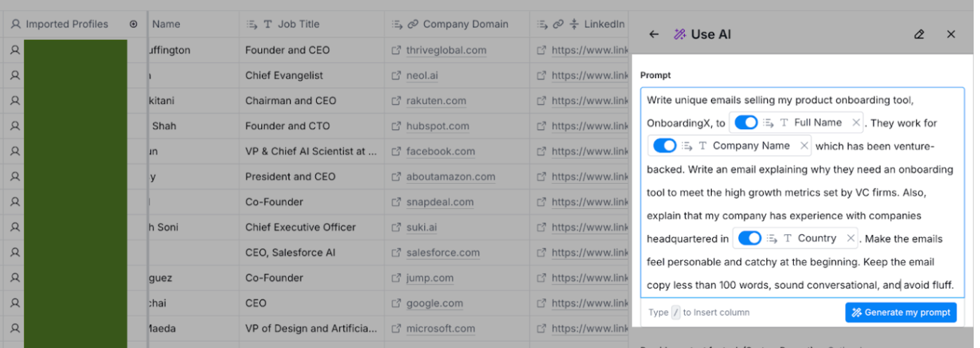Viewport: 980px width, 348px height.
Task: Close the Use AI panel
Action: click(951, 34)
